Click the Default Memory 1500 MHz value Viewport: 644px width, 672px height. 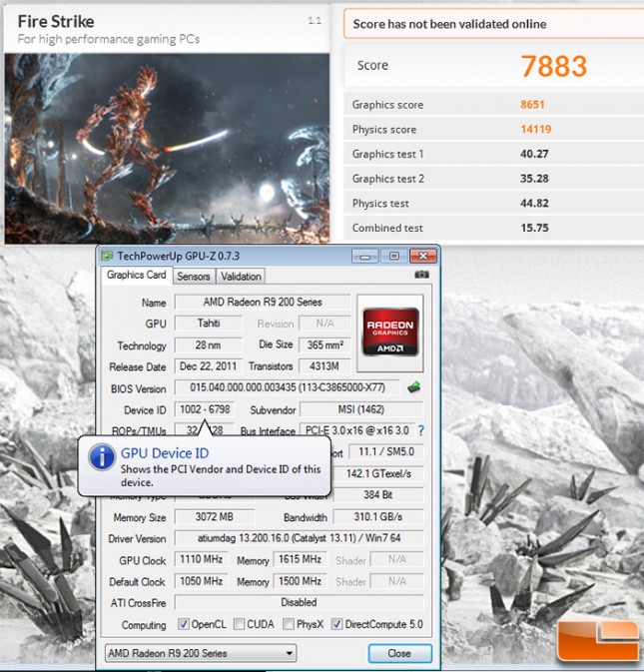pyautogui.click(x=300, y=581)
